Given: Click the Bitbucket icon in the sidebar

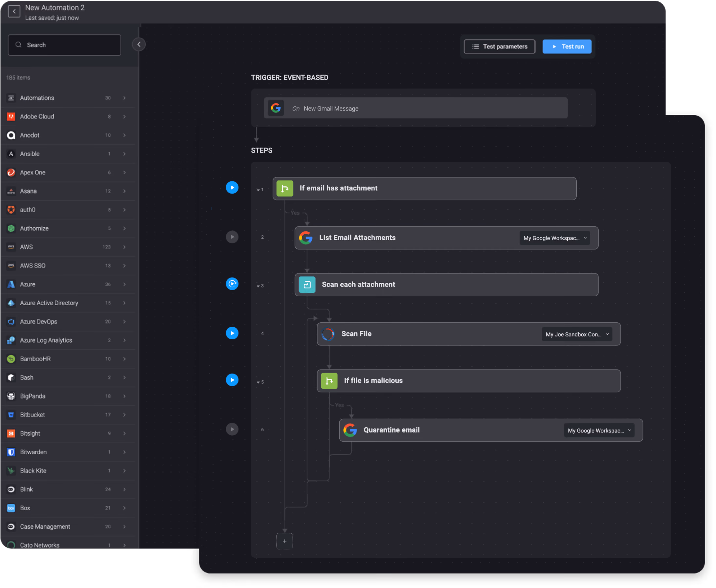Looking at the screenshot, I should coord(11,415).
